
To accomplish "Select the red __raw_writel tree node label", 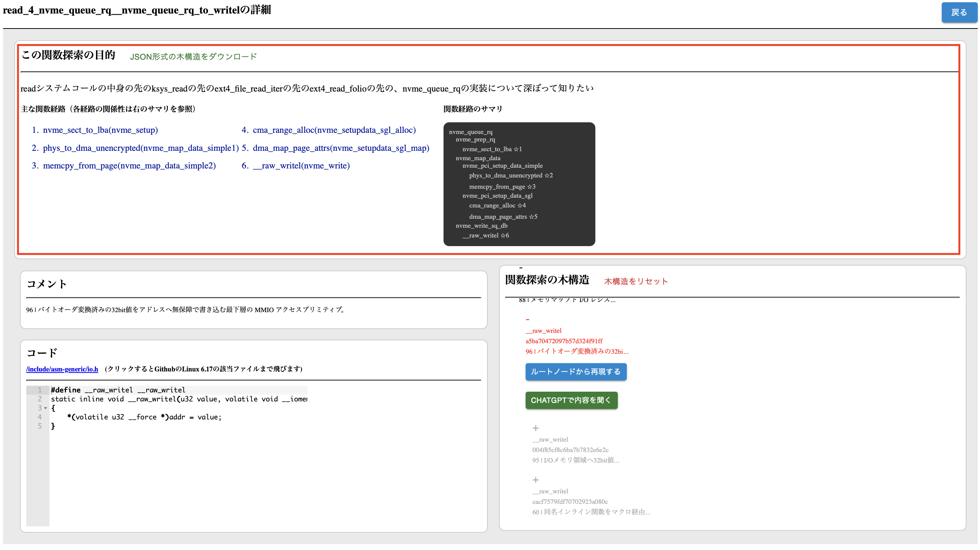I will click(543, 331).
